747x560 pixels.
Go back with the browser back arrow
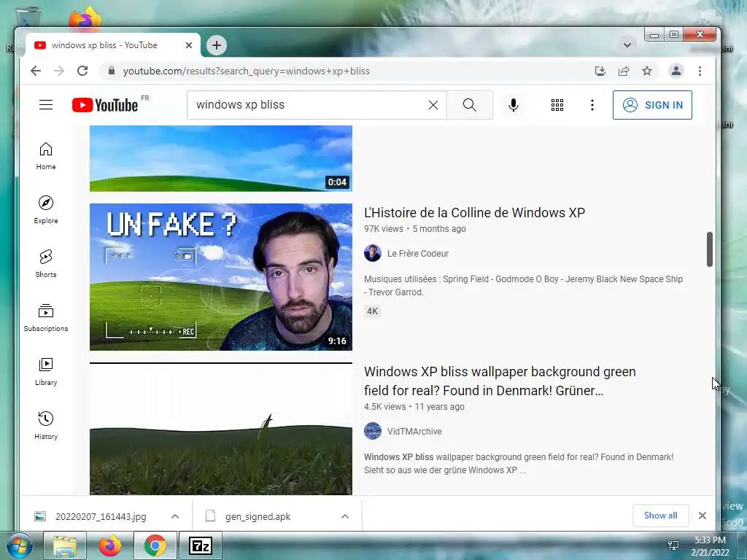tap(36, 71)
